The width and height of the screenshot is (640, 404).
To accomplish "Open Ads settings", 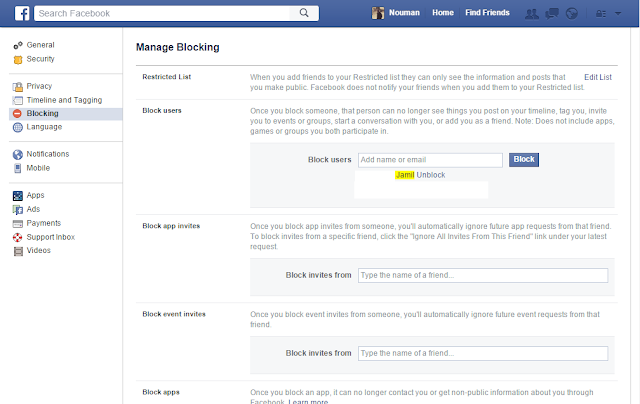I will point(33,209).
